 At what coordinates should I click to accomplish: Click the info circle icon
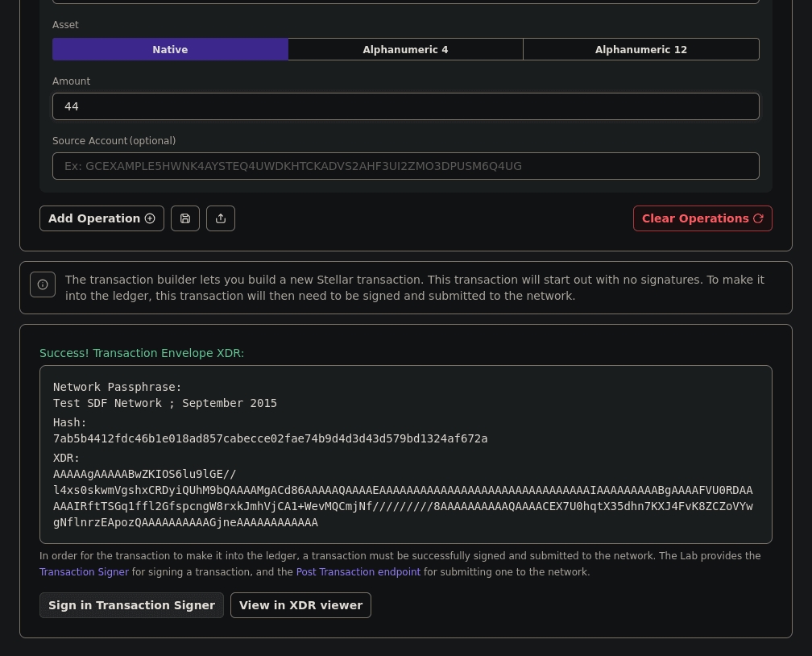tap(43, 284)
